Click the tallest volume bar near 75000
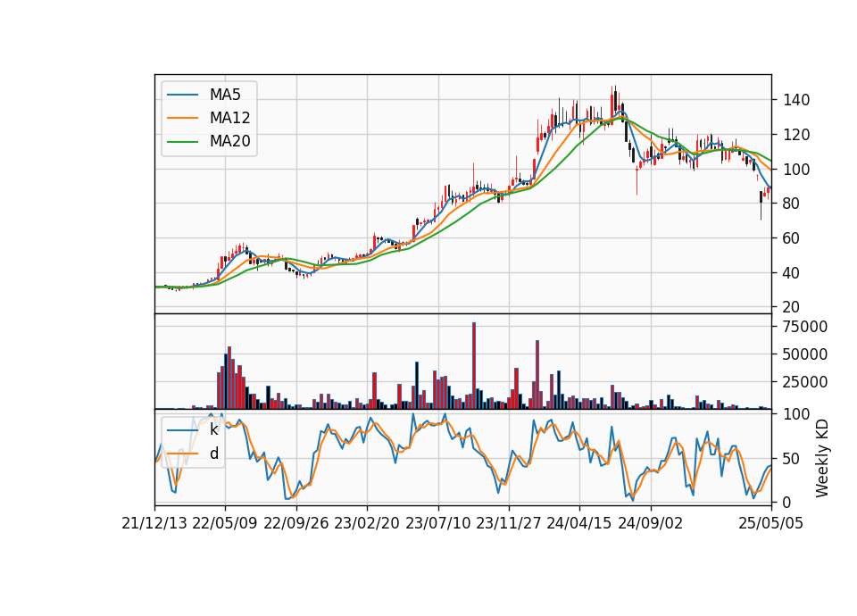857x616 pixels. (x=474, y=366)
